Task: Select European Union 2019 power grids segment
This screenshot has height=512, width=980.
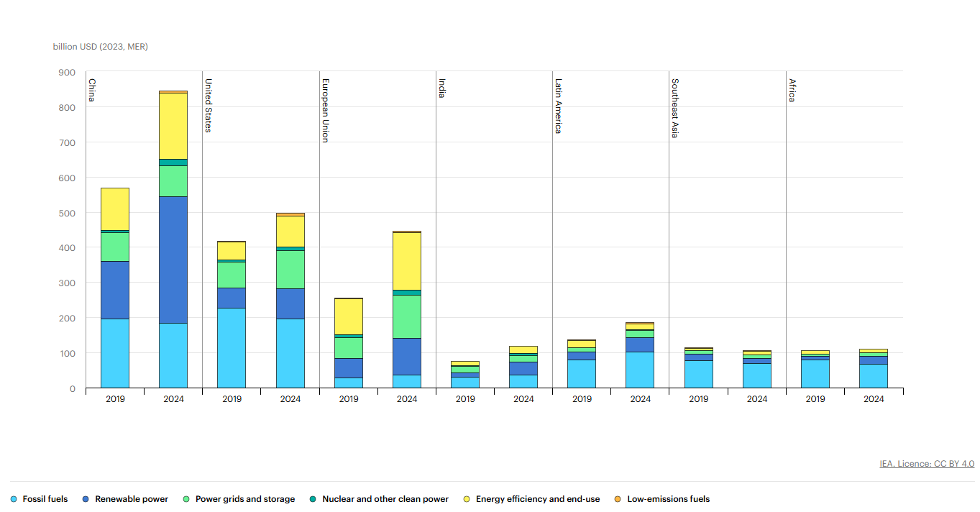Action: click(x=349, y=349)
